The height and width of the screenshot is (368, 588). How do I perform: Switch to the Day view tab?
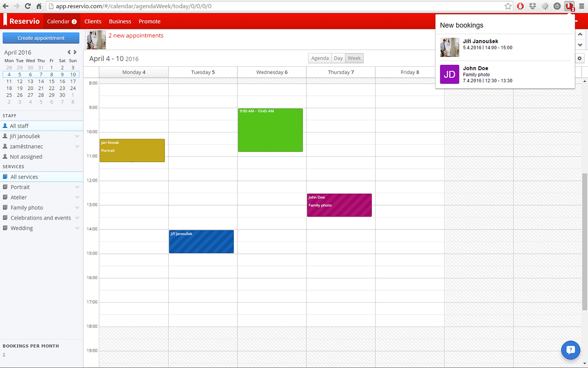[x=338, y=58]
